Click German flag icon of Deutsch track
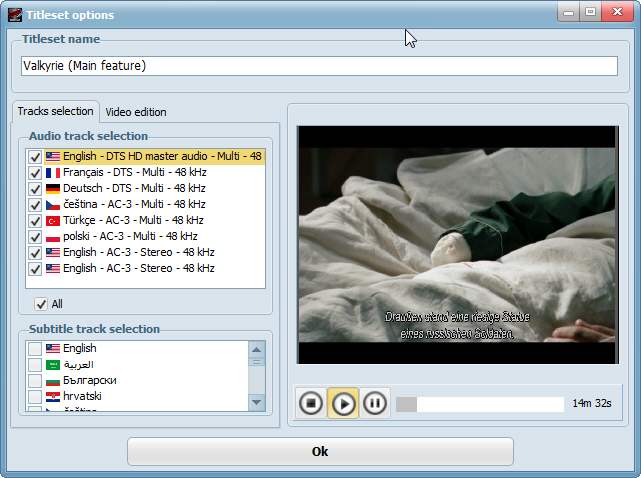This screenshot has width=641, height=478. pyautogui.click(x=53, y=189)
